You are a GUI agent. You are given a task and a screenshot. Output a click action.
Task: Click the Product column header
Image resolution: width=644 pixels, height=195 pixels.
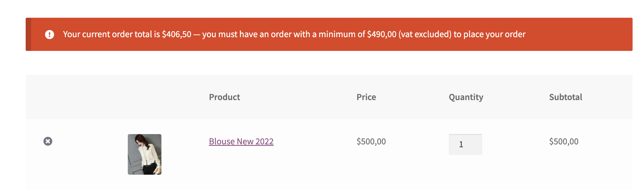click(224, 97)
